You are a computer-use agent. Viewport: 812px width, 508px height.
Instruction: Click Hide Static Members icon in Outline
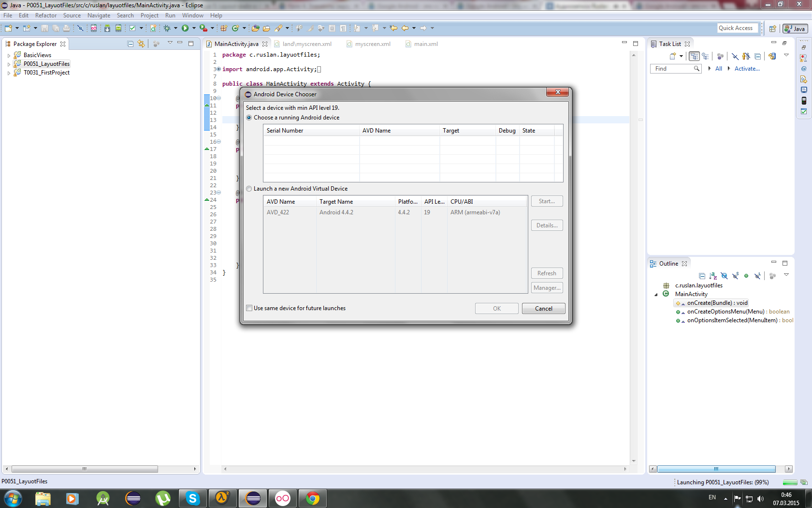pos(735,276)
